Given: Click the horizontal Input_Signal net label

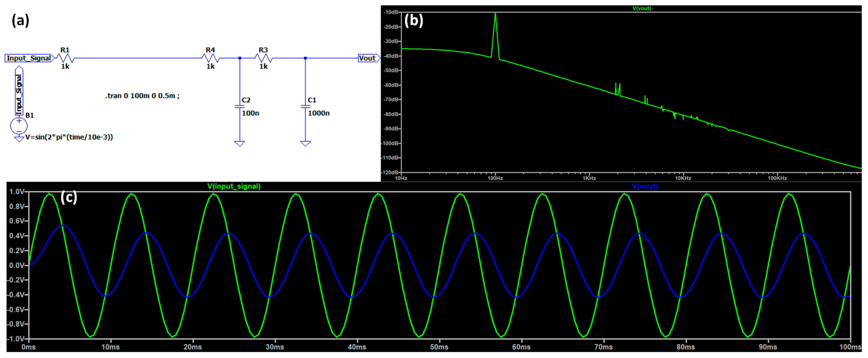Looking at the screenshot, I should tap(29, 58).
